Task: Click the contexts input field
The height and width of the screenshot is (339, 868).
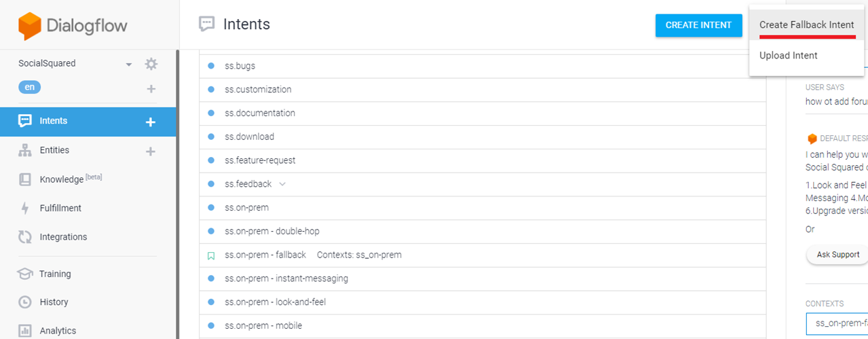Action: pos(838,323)
